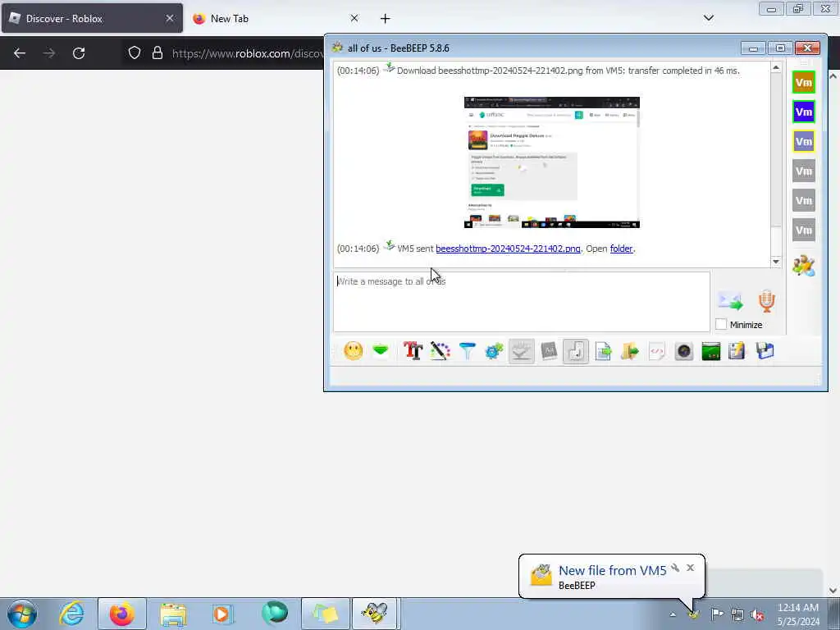Click the screenshot camera icon
The width and height of the screenshot is (840, 630).
684,351
